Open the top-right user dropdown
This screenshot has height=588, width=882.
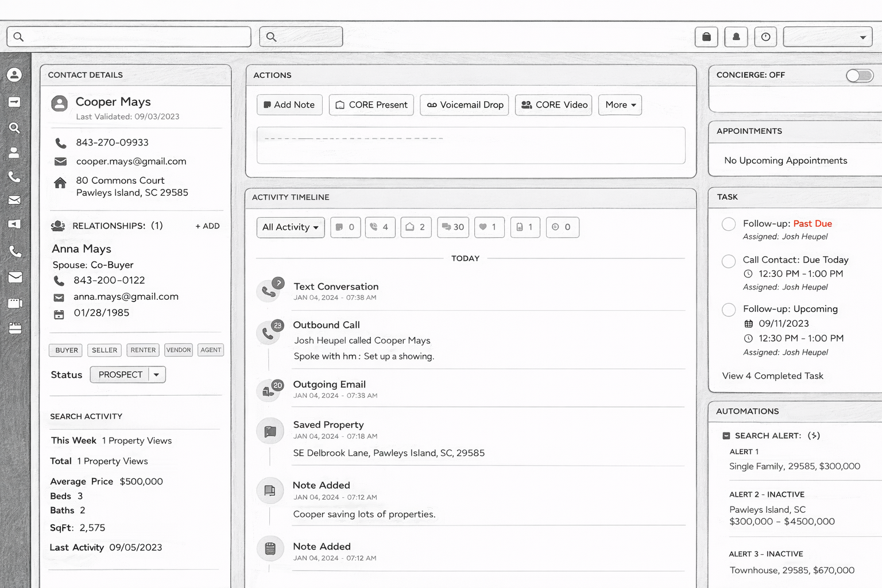(x=828, y=37)
